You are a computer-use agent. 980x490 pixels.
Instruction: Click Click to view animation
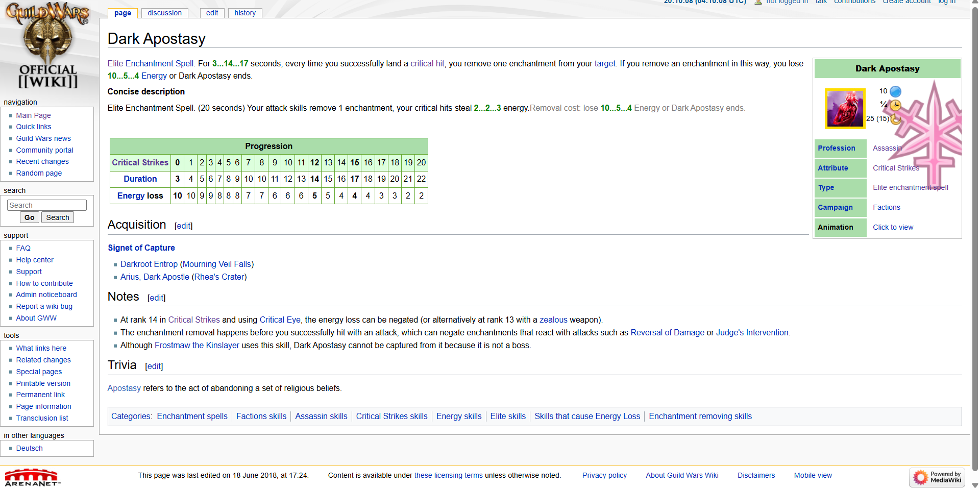893,227
